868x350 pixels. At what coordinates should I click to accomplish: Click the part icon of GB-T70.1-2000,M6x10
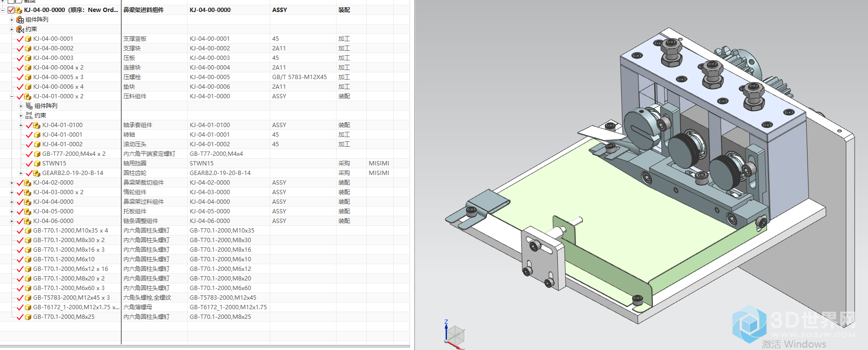click(28, 259)
